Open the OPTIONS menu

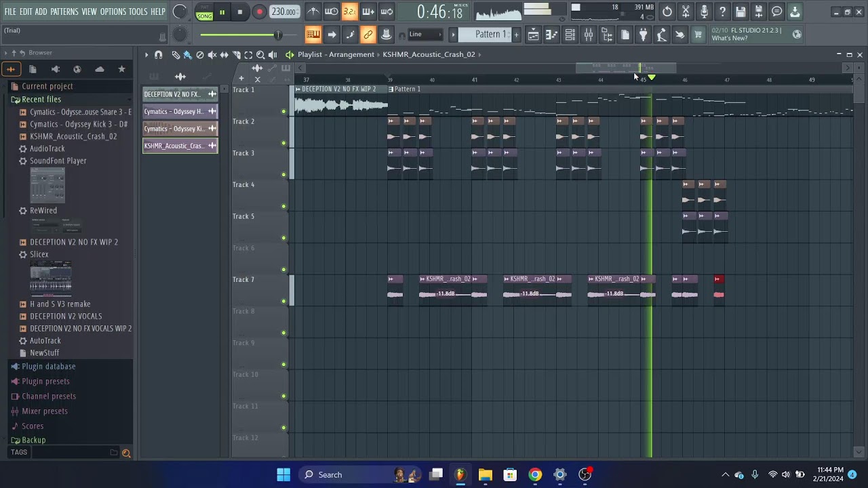[113, 12]
